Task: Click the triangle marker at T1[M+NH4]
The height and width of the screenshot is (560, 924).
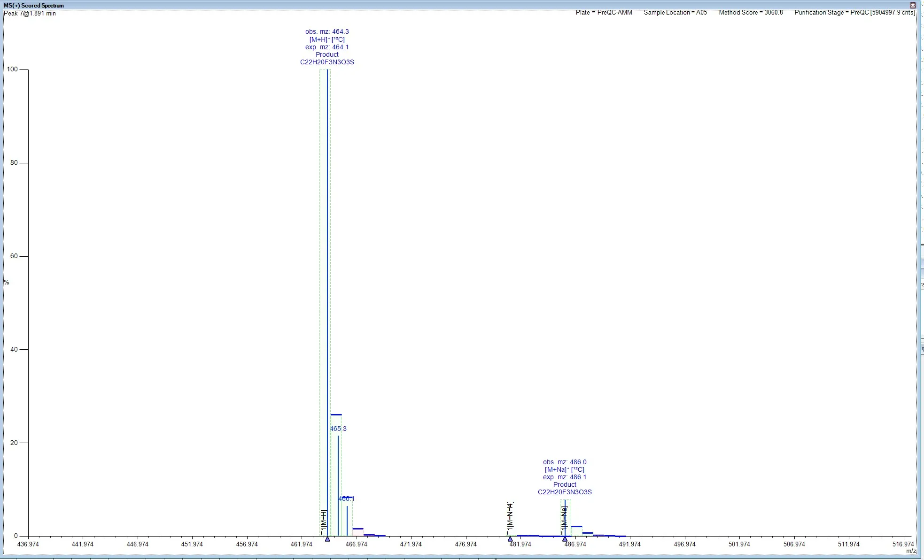Action: click(510, 539)
